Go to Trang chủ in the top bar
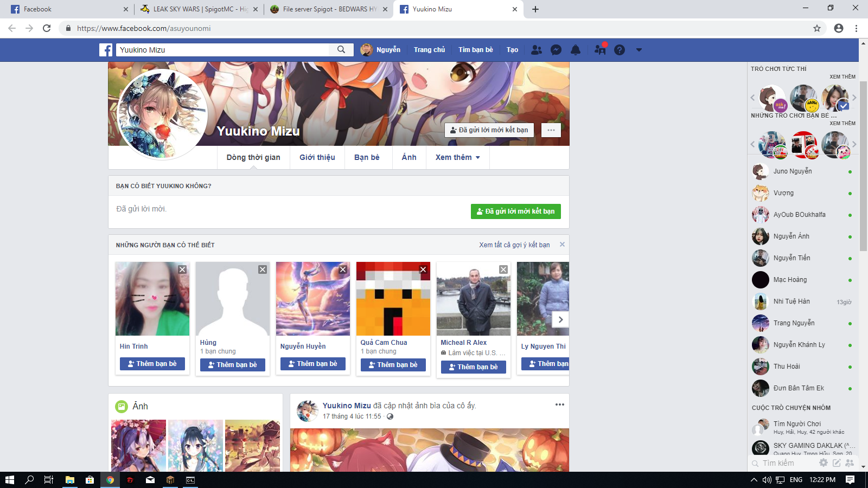This screenshot has height=488, width=868. [x=429, y=50]
